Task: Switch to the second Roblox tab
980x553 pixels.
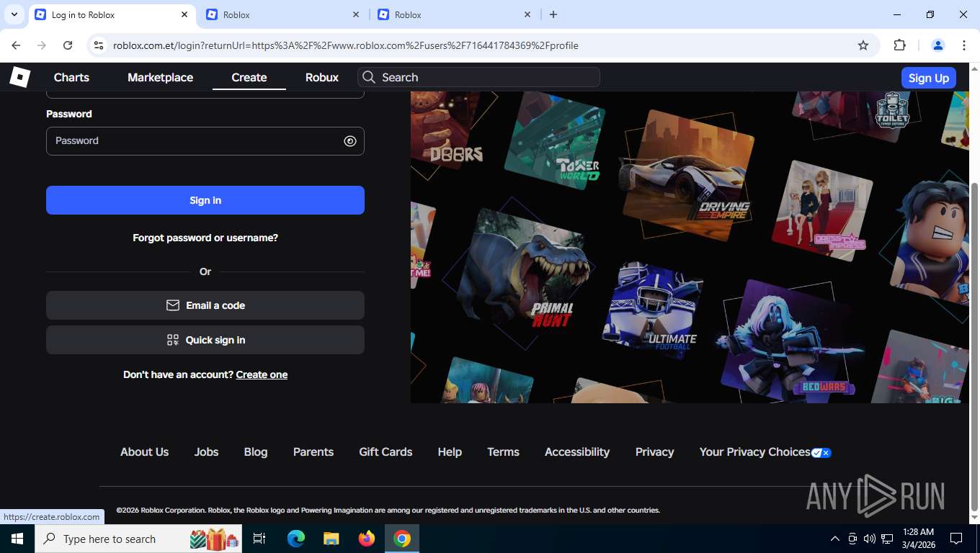Action: point(282,14)
